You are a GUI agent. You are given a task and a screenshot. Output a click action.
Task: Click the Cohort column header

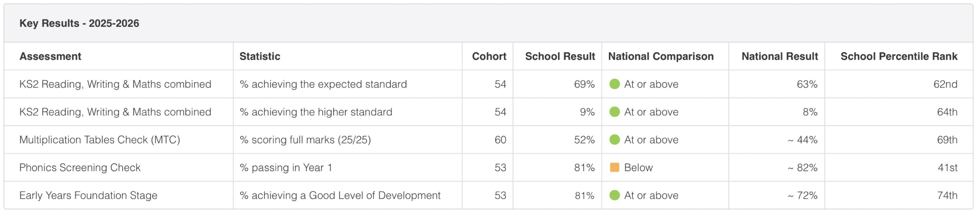click(x=489, y=56)
